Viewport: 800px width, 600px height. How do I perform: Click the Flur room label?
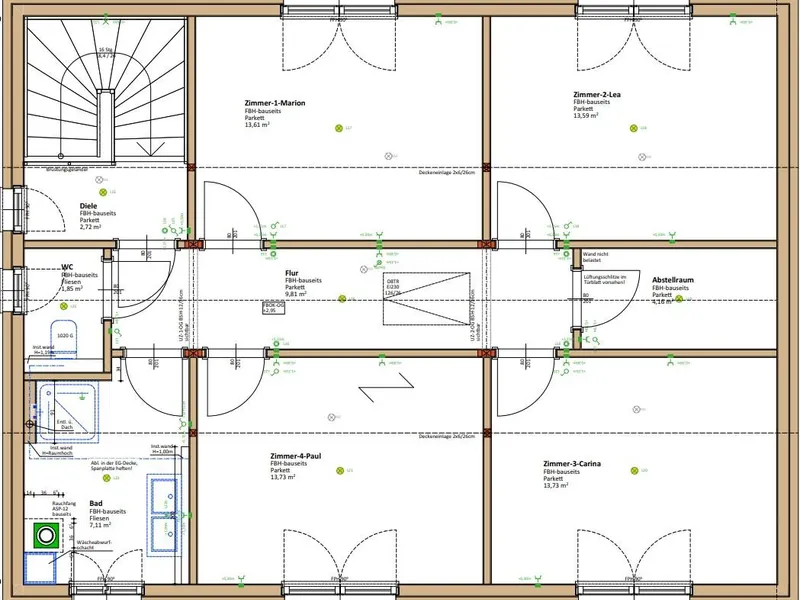tap(292, 272)
